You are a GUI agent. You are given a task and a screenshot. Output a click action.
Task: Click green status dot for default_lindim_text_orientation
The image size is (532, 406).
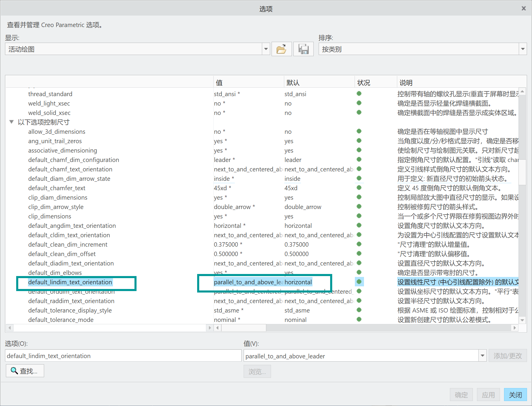tap(359, 282)
